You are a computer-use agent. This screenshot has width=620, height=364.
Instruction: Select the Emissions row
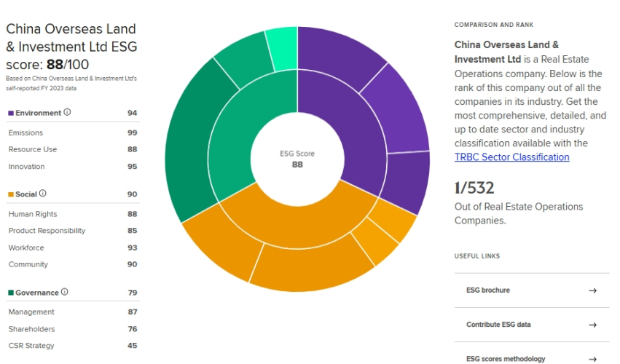point(73,132)
